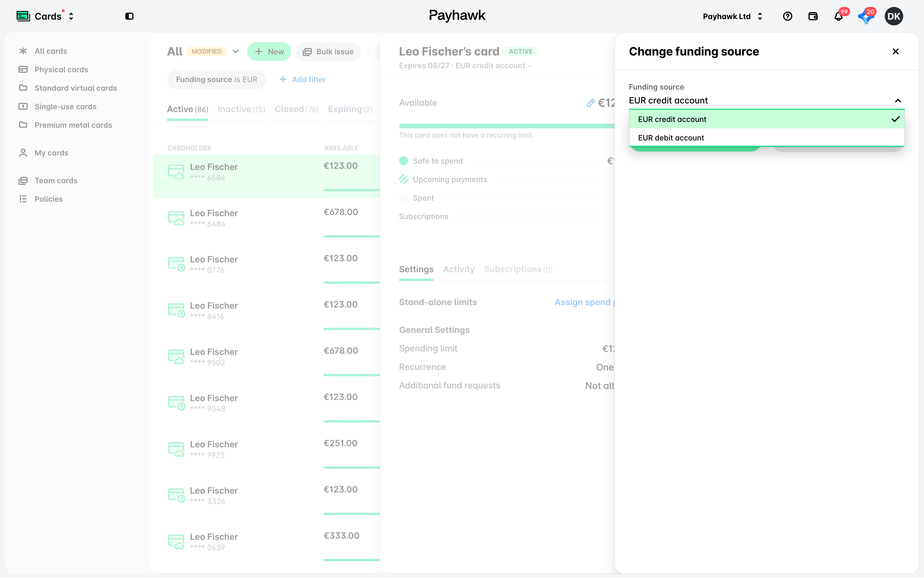Click Add filter link
The width and height of the screenshot is (924, 578).
tap(302, 79)
